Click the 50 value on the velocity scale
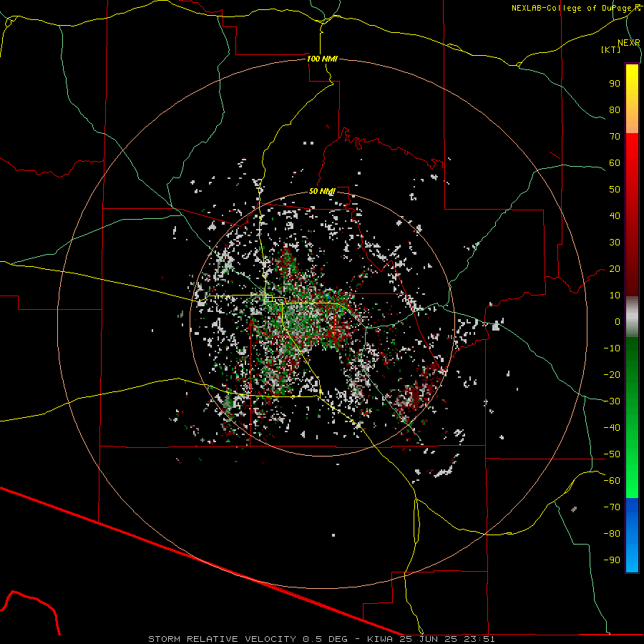This screenshot has height=644, width=644. point(615,190)
